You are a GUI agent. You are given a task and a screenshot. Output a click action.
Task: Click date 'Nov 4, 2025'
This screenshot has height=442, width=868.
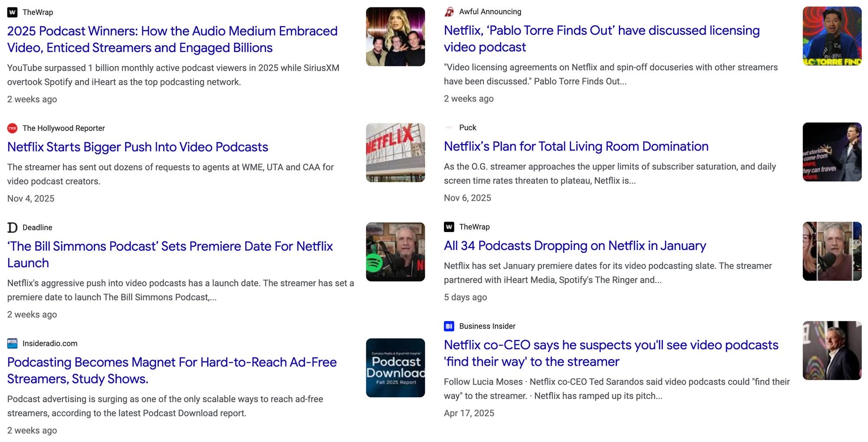point(31,199)
